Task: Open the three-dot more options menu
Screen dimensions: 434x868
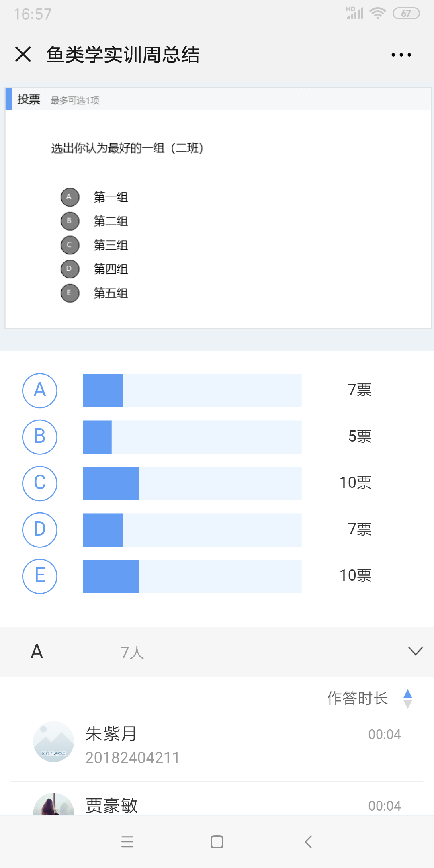Action: (401, 55)
